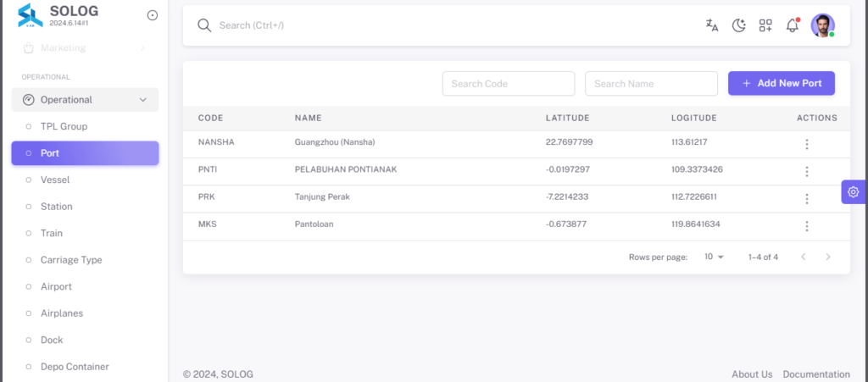This screenshot has width=868, height=382.
Task: Toggle dark mode moon icon
Action: click(x=739, y=25)
